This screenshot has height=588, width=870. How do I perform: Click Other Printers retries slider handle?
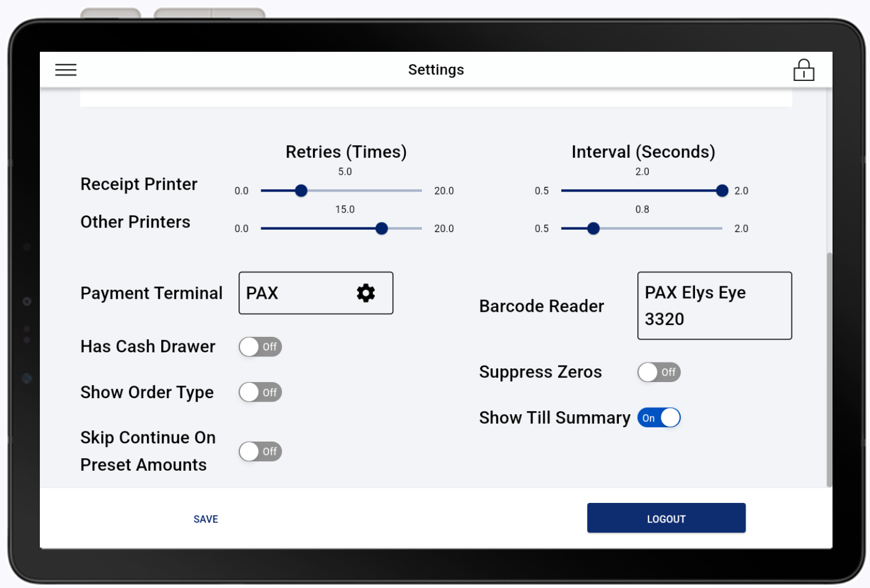(382, 229)
